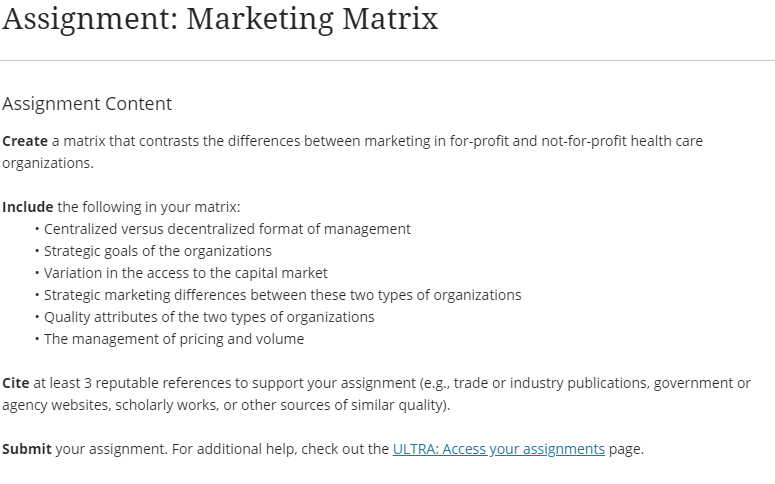Click the bold word Create

click(25, 141)
